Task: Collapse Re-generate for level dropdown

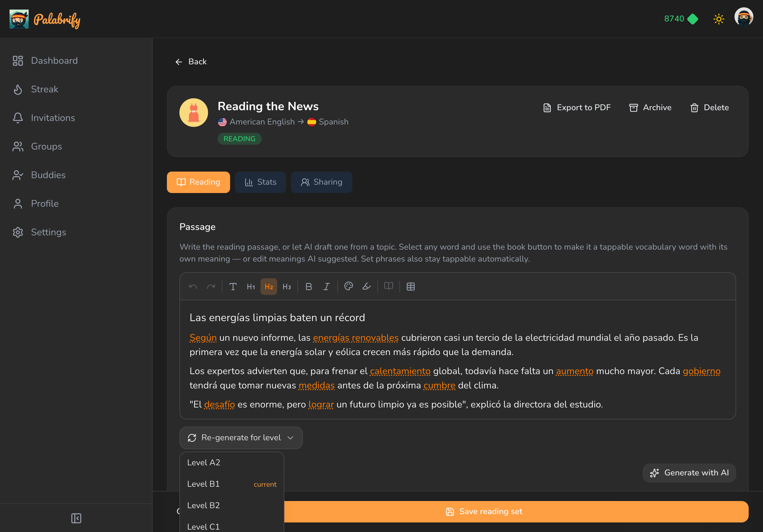Action: 241,438
